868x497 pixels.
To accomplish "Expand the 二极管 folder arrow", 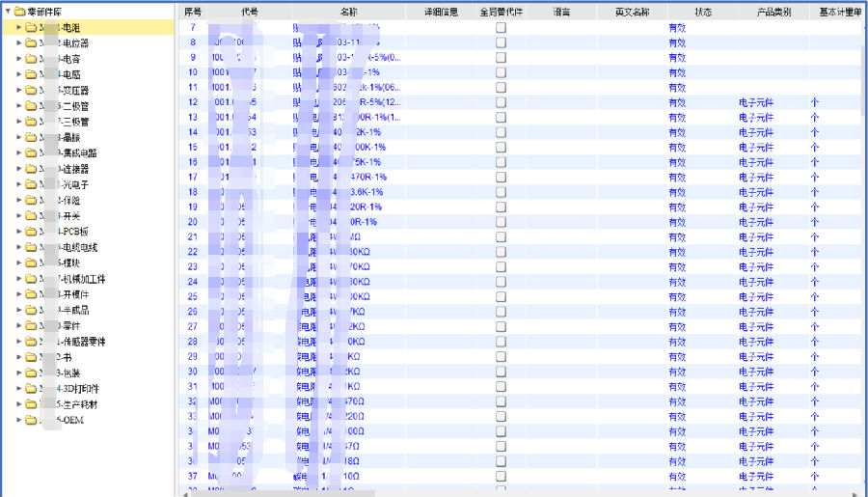I will 19,105.
